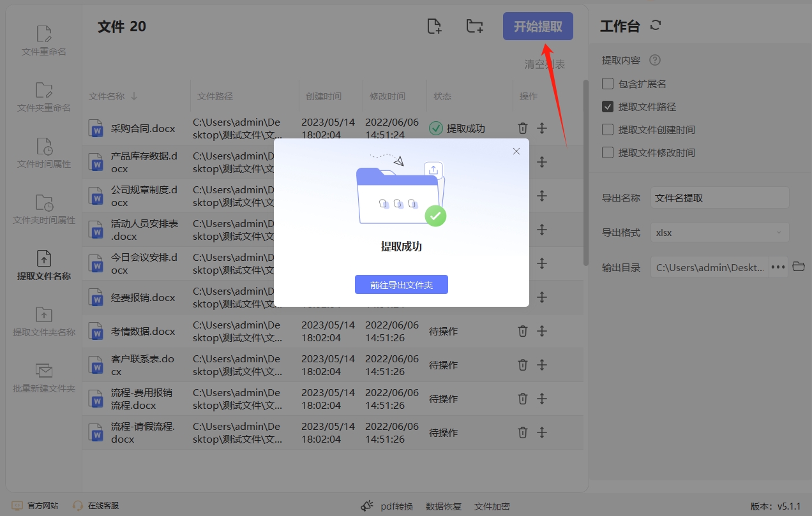Uncheck the 提取文件路径 checkbox
Screen dimensions: 812x516
(608, 107)
